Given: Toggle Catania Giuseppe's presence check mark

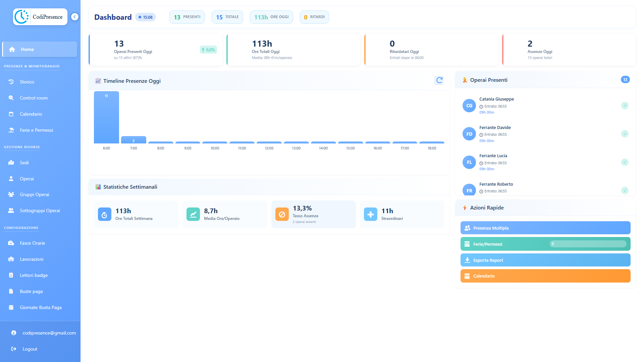Looking at the screenshot, I should [625, 106].
